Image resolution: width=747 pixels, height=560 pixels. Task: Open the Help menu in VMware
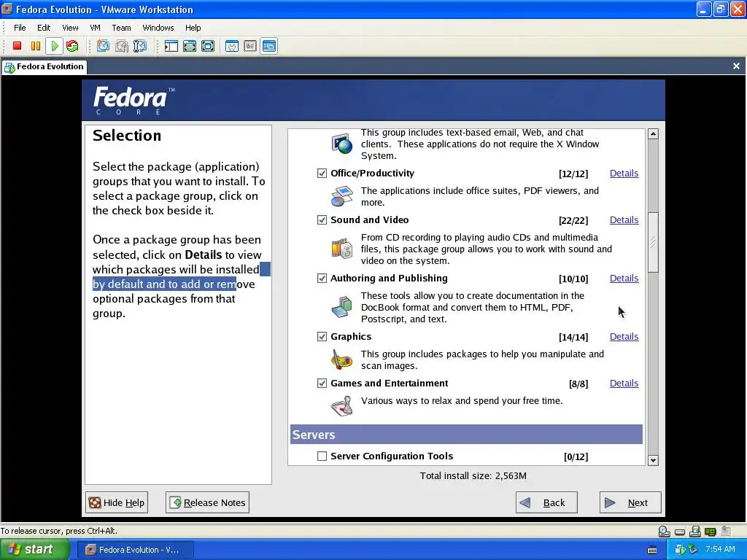pos(193,28)
